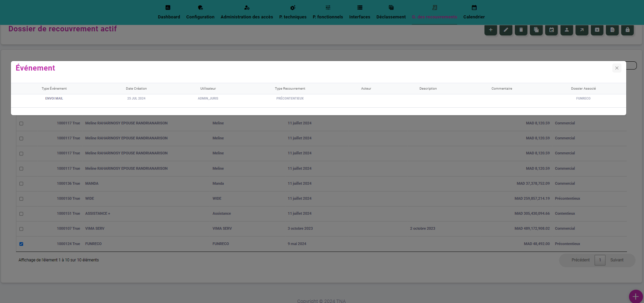Viewport: 644px width, 303px height.
Task: Uncheck the FUNRECO row checkbox
Action: pos(21,244)
